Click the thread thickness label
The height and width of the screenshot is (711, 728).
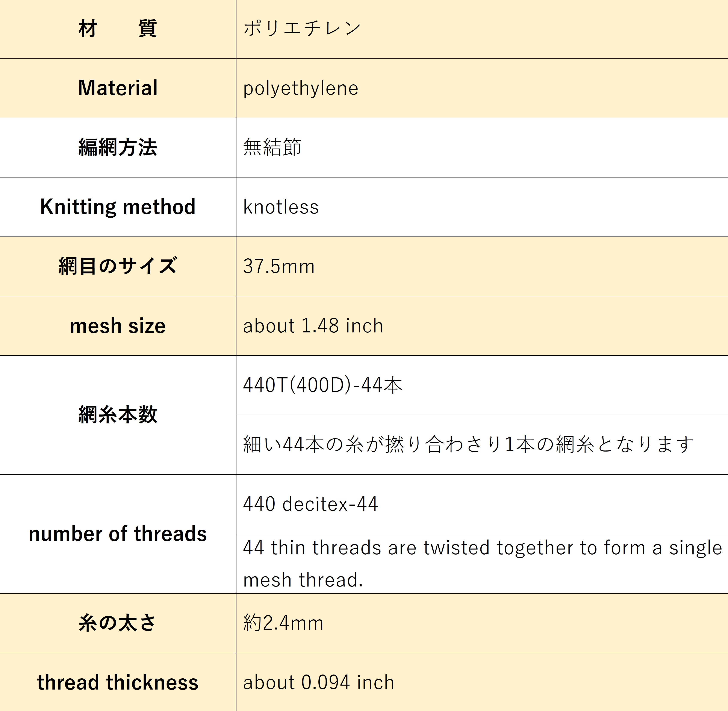[x=118, y=682]
